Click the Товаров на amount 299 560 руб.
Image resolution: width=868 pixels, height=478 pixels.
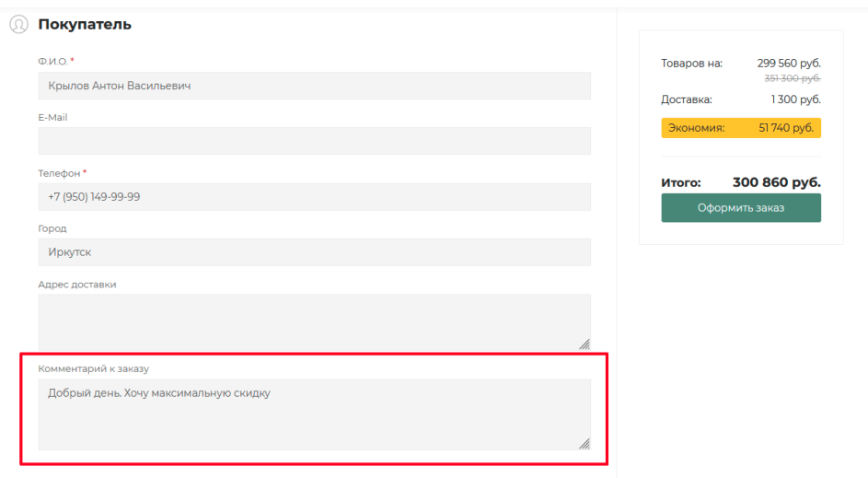click(789, 64)
